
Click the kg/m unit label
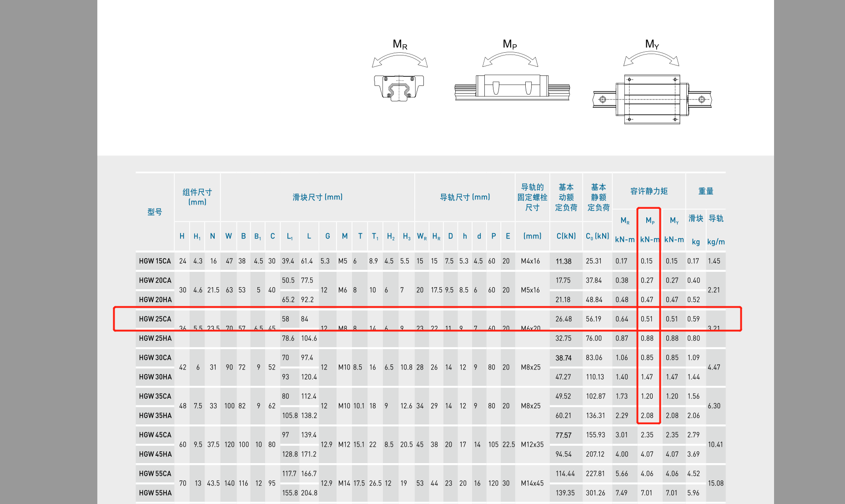click(716, 242)
